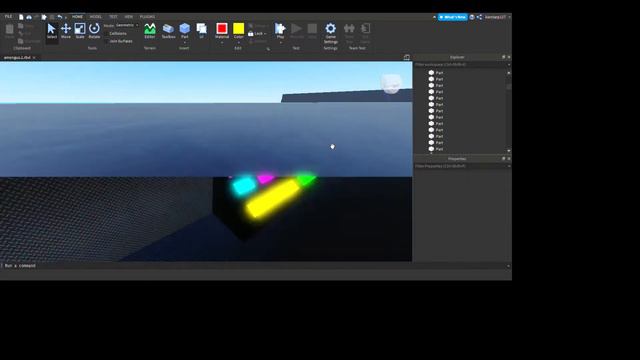
Task: Open the FILE menu
Action: pos(8,17)
